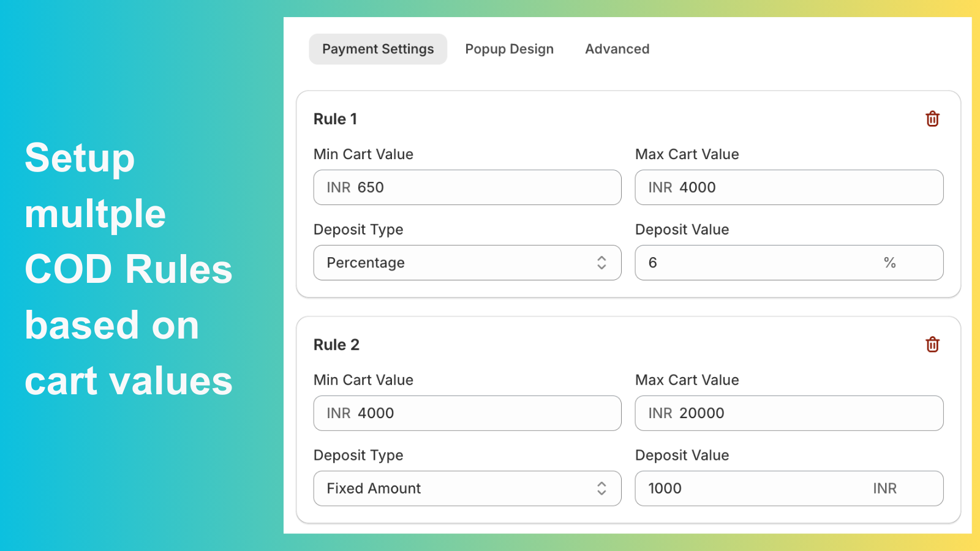Click Rule 1 Max Cart Value field
The width and height of the screenshot is (980, 551).
789,187
